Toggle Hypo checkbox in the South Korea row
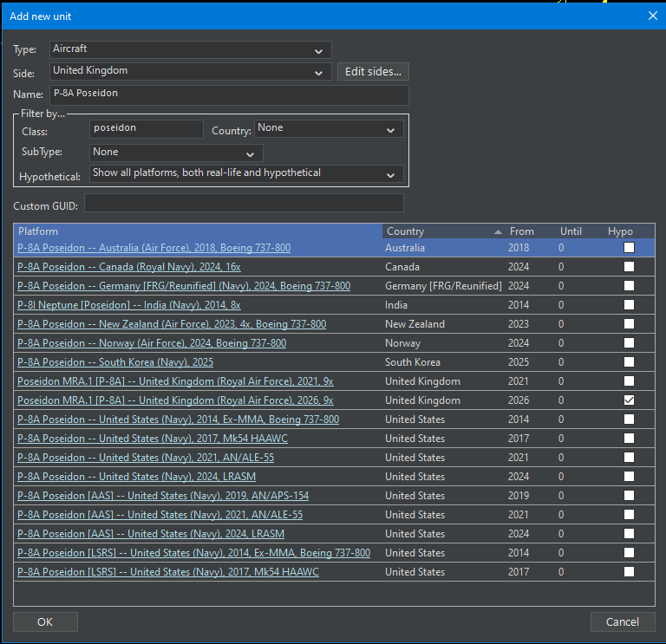The width and height of the screenshot is (666, 644). tap(629, 361)
